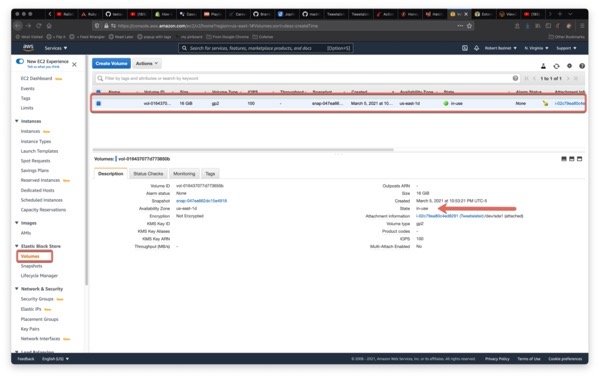Open EC2 Dashboard in the sidebar
This screenshot has height=378, width=599.
pyautogui.click(x=36, y=78)
